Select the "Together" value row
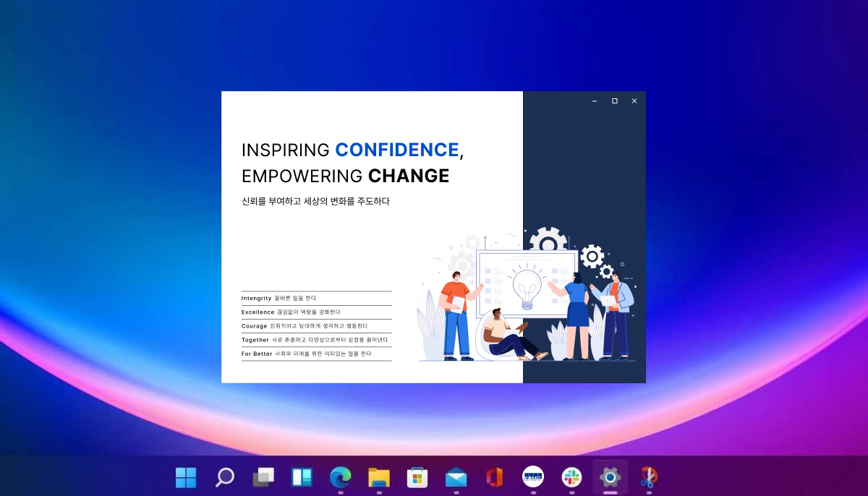 click(317, 340)
